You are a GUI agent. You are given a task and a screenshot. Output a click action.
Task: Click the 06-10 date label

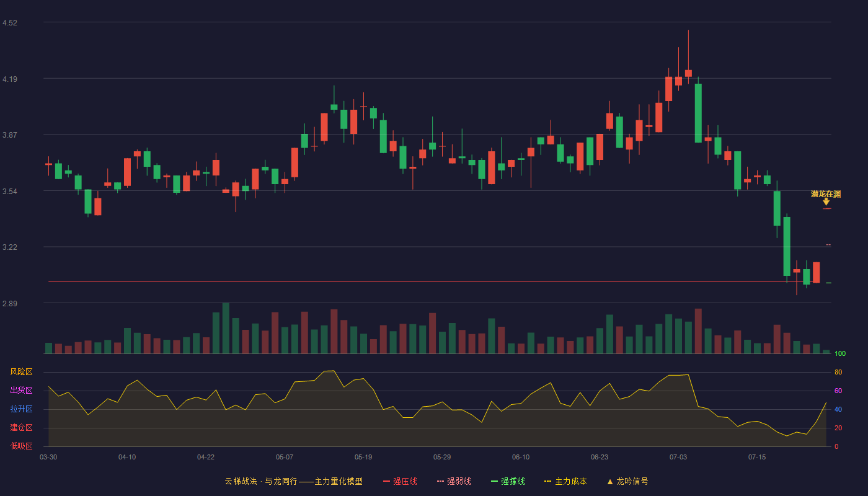click(521, 457)
